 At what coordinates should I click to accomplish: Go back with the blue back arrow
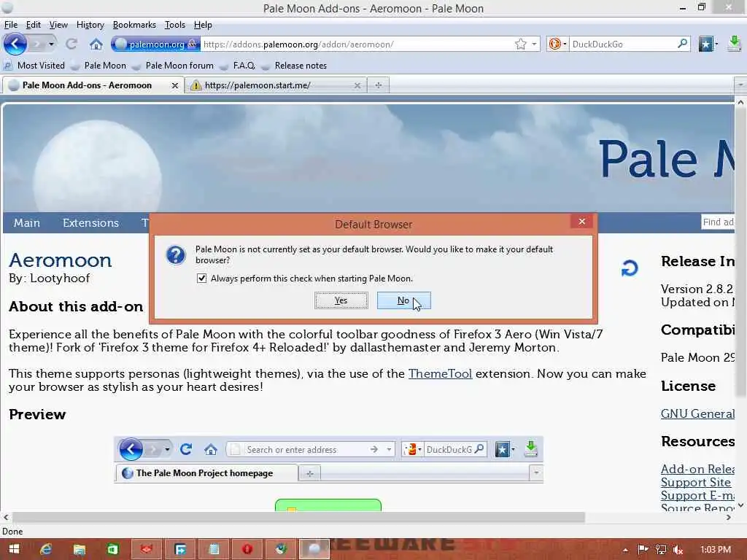click(x=15, y=44)
